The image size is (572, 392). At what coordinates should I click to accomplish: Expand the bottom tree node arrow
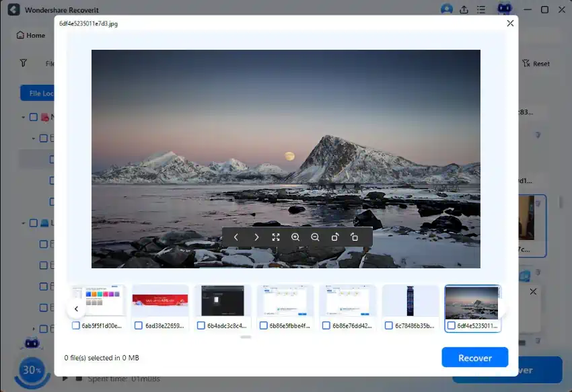pos(33,329)
